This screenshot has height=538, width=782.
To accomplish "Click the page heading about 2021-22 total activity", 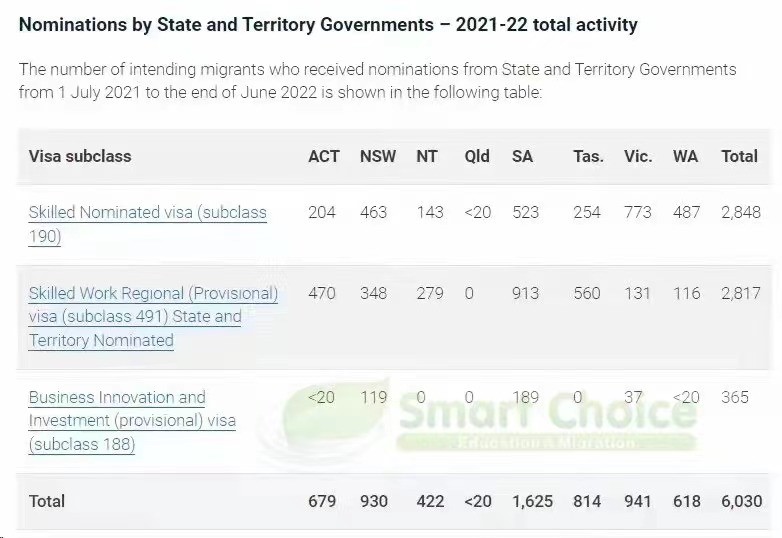I will pos(328,25).
